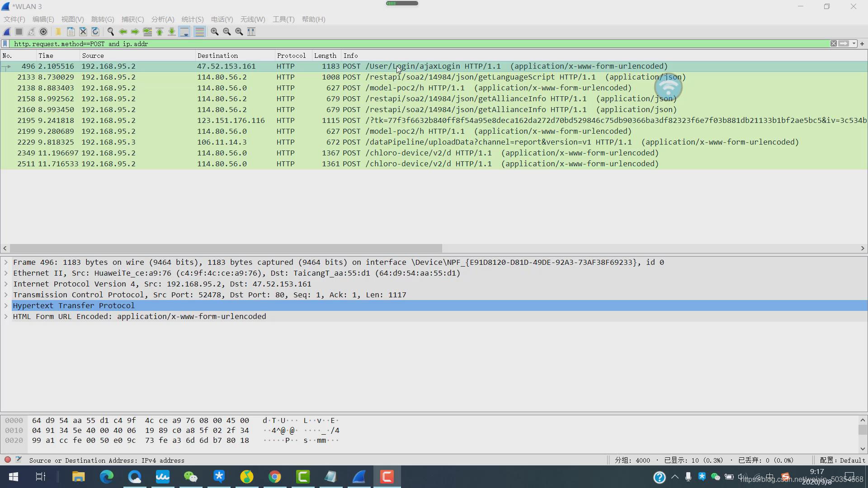Toggle auto scroll during live capture
Screen dimensions: 868x488
184,32
